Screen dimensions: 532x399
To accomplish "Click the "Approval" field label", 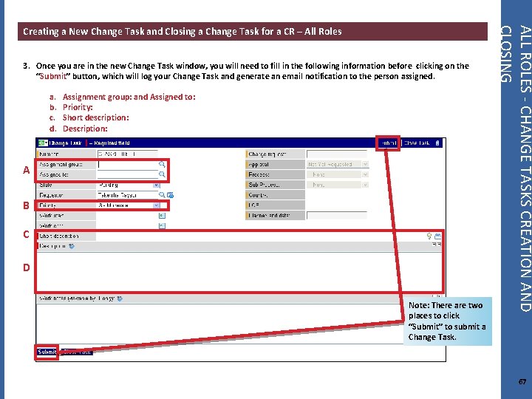I will [x=259, y=164].
